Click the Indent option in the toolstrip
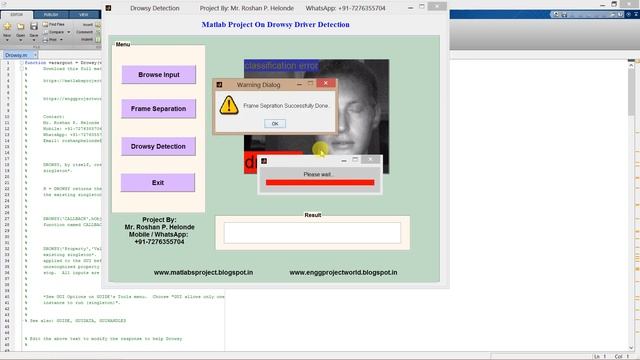The image size is (640, 360). (x=87, y=39)
